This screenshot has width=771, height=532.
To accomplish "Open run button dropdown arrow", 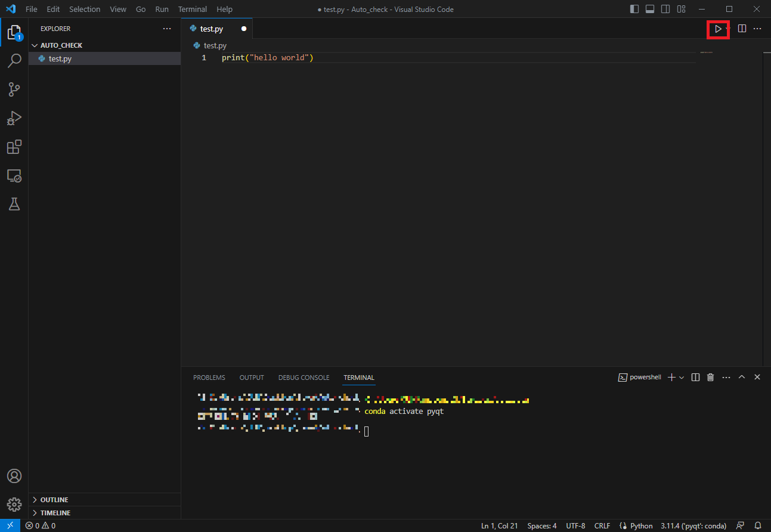I will 728,29.
